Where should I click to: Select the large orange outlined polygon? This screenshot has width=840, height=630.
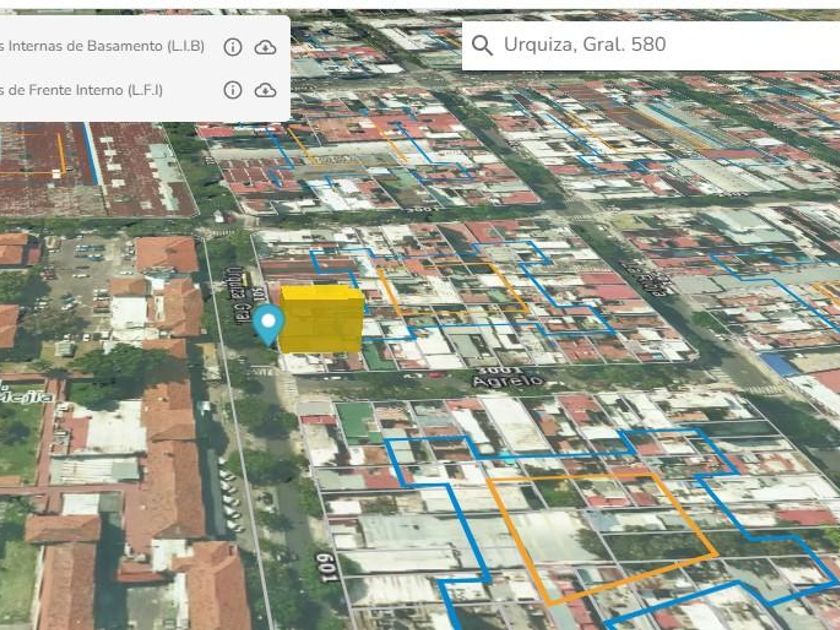pyautogui.click(x=600, y=535)
